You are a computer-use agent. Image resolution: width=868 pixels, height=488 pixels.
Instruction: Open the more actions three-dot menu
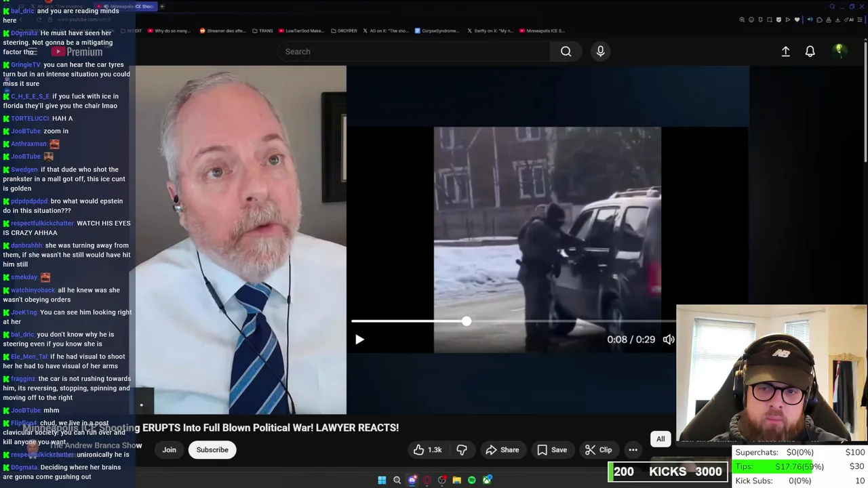tap(633, 449)
